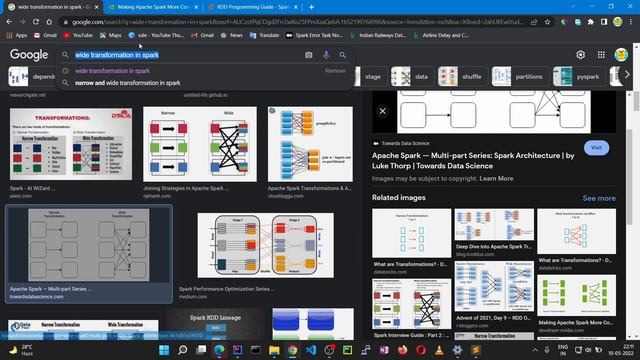Viewport: 640px width, 360px height.
Task: Open the Google account avatar
Action: [621, 55]
